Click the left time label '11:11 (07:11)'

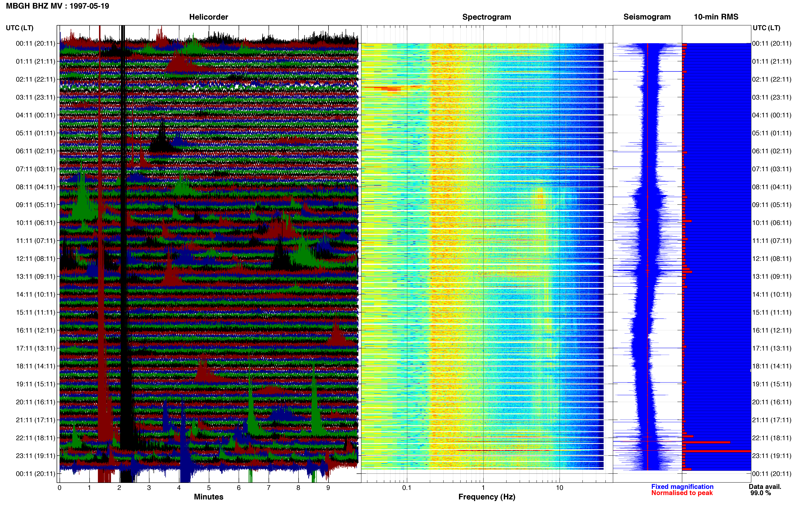click(36, 241)
